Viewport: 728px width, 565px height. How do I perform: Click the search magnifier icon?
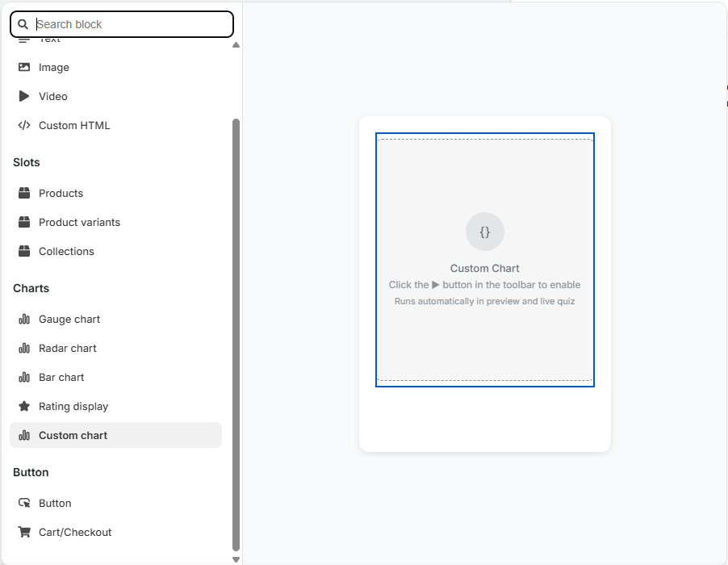(x=23, y=24)
